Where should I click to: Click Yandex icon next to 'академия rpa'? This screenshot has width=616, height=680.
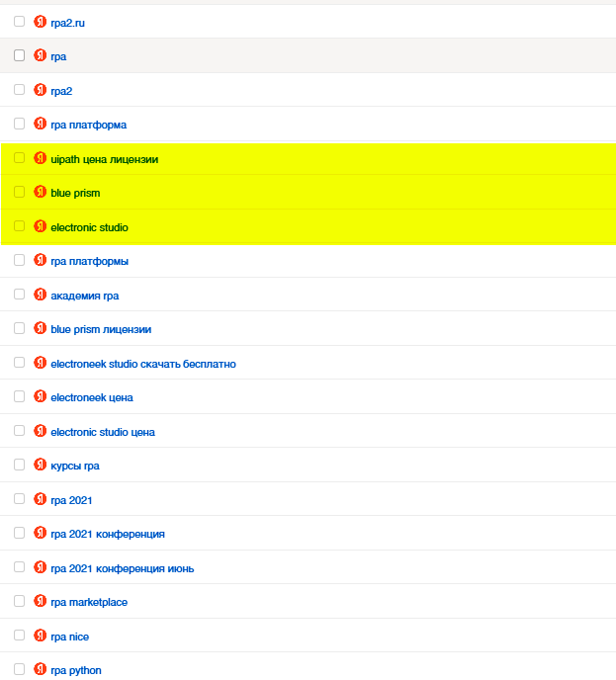point(40,294)
